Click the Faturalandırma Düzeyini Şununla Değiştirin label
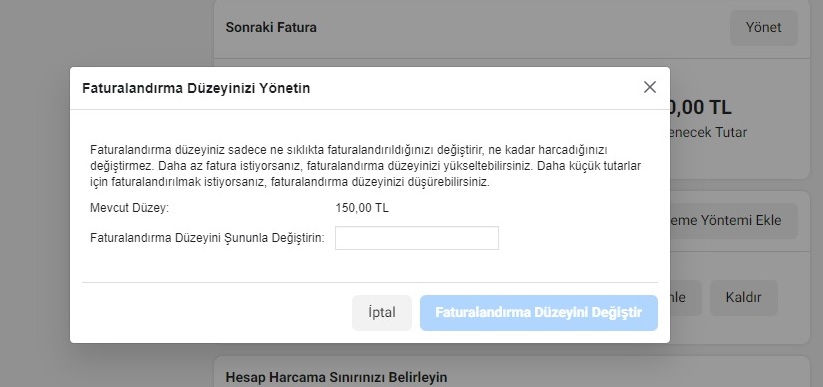The image size is (823, 387). tap(207, 238)
